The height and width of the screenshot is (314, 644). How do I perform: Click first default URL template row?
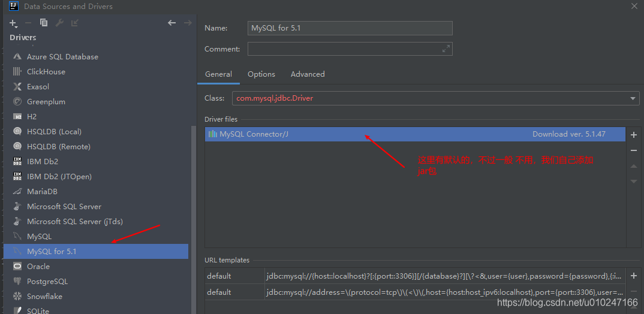415,276
